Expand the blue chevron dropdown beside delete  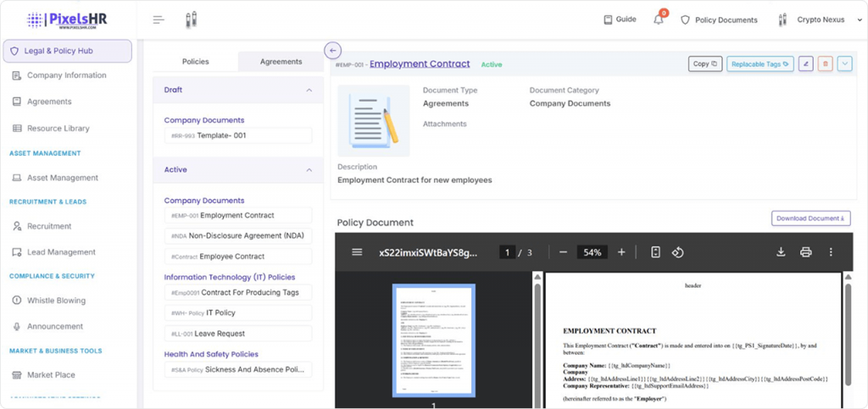(x=844, y=64)
